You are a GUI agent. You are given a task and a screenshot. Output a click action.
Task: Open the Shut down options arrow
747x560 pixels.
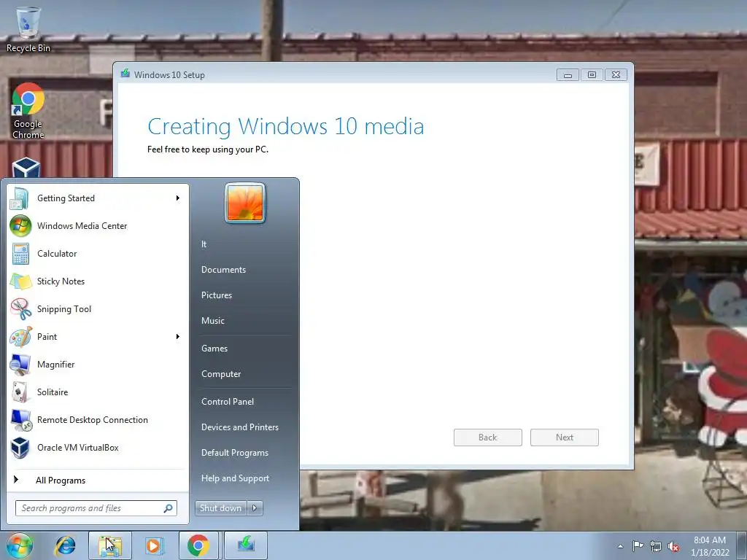click(x=255, y=508)
